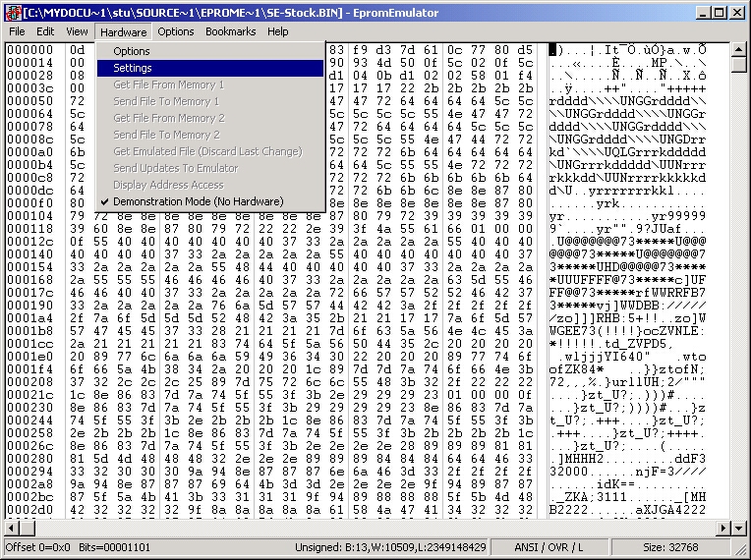Screen dimensions: 751x560
Task: Click address offset 000000
Action: 29,50
